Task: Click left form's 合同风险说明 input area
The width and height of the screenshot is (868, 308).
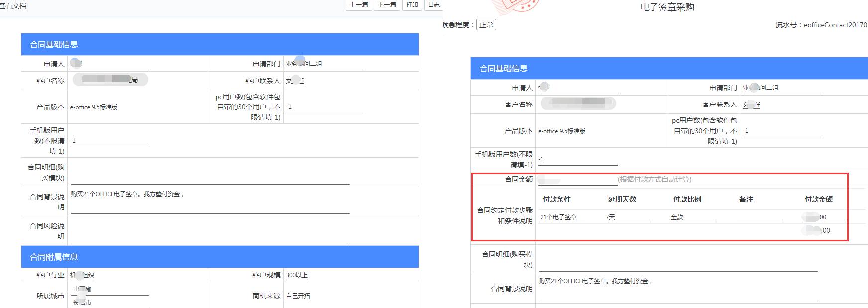Action: pos(210,237)
